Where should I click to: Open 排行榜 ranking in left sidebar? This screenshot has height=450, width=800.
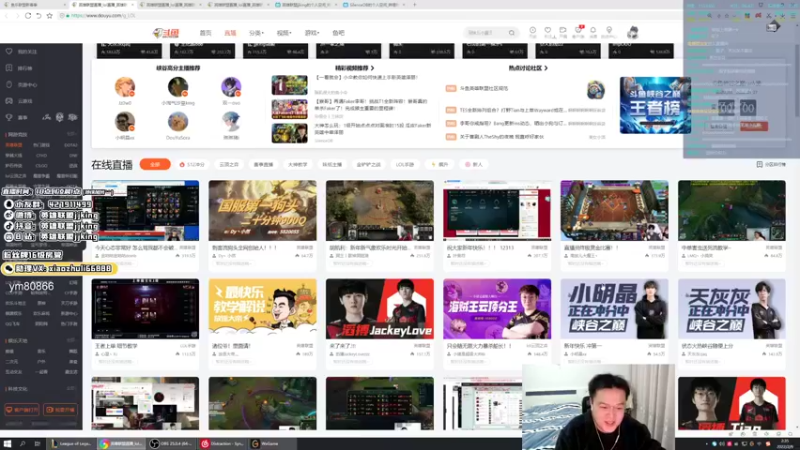point(24,68)
